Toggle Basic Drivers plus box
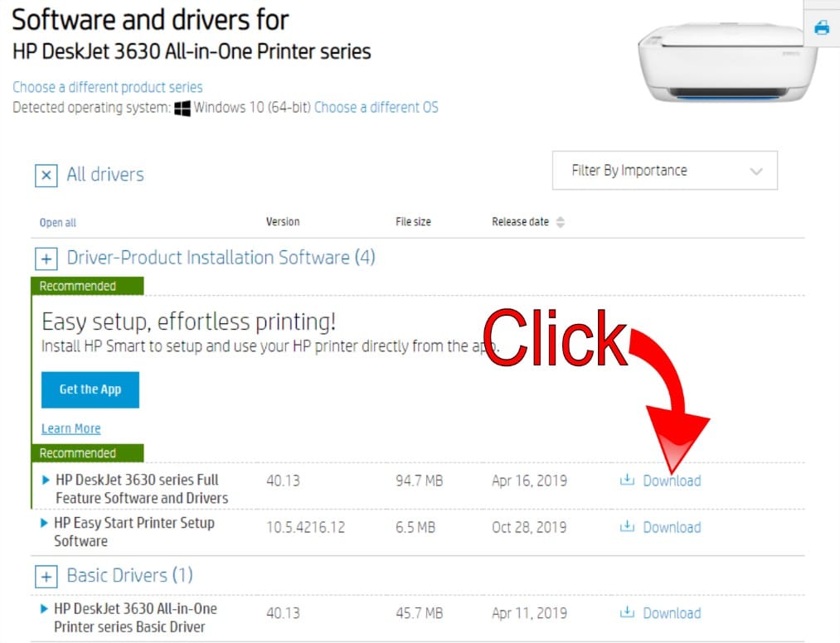The image size is (840, 643). click(x=46, y=577)
